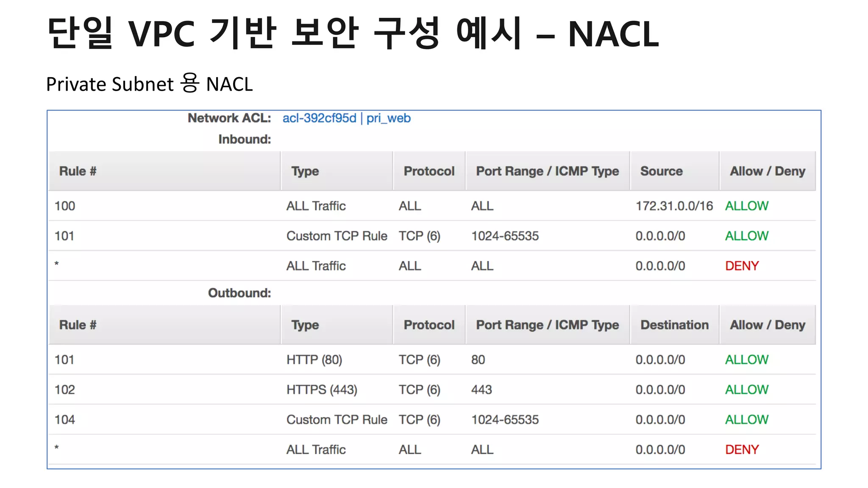Select outbound rule number 102
Viewport: 868px width, 488px height.
pyautogui.click(x=65, y=390)
